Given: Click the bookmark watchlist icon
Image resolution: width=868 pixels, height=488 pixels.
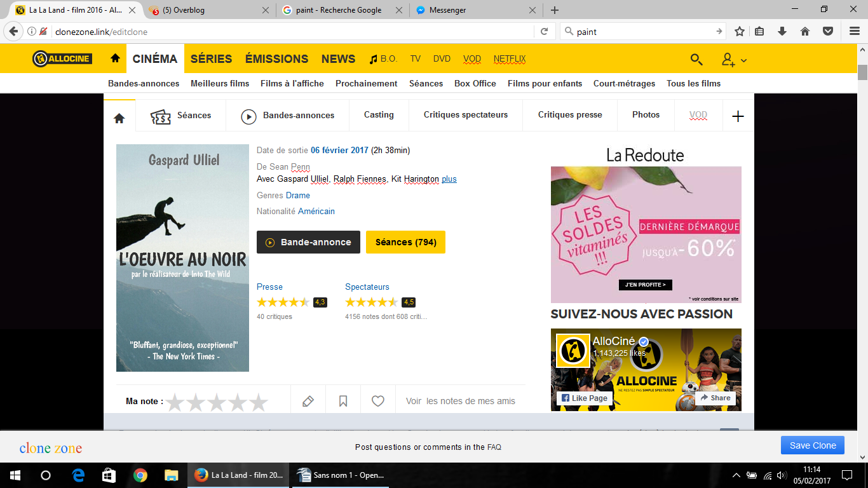Looking at the screenshot, I should pyautogui.click(x=343, y=401).
